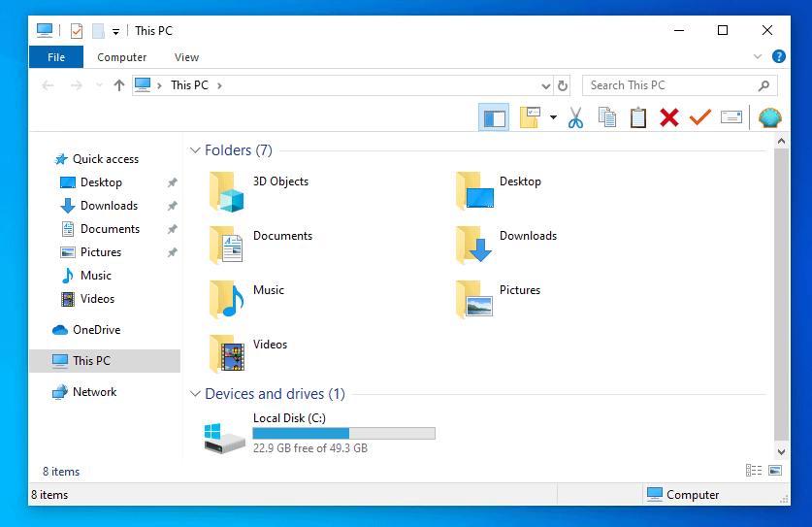Click the Copy icon in toolbar
The height and width of the screenshot is (527, 812).
point(607,118)
